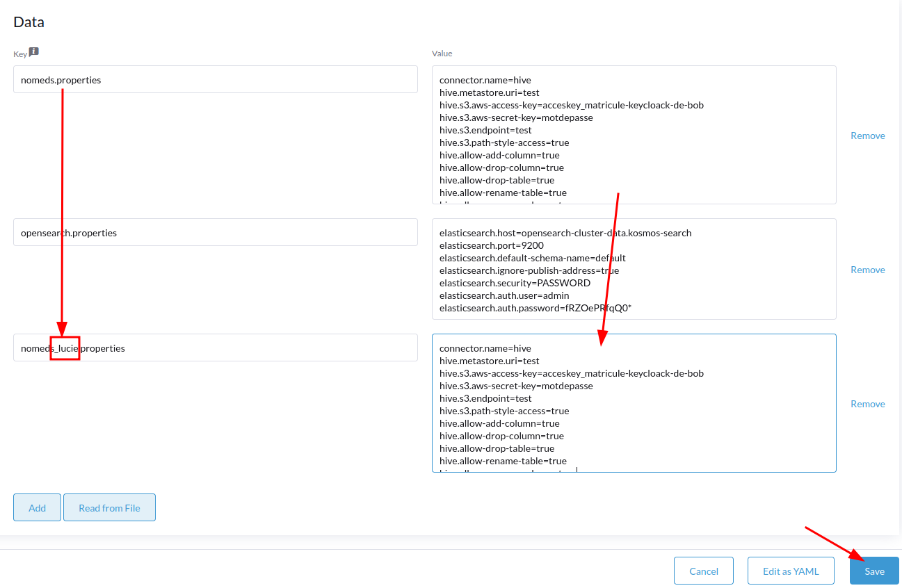Remove the nomeds.properties entry
Screen dimensions: 902x588
(867, 135)
